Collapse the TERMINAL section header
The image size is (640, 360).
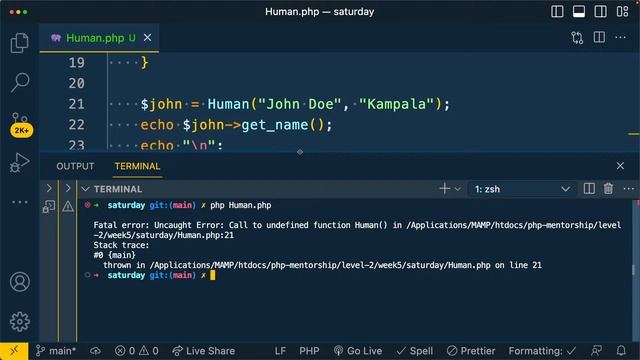coord(85,189)
